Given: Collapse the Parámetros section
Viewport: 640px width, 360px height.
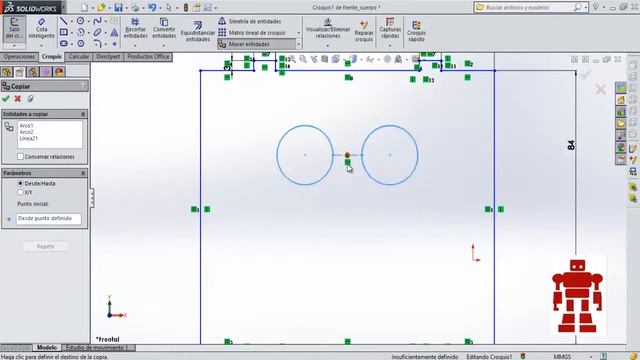Looking at the screenshot, I should (83, 173).
